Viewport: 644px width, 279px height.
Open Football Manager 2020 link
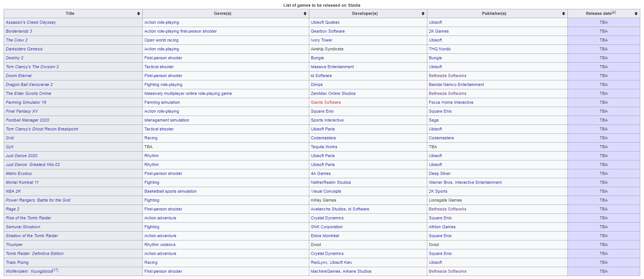(x=27, y=120)
